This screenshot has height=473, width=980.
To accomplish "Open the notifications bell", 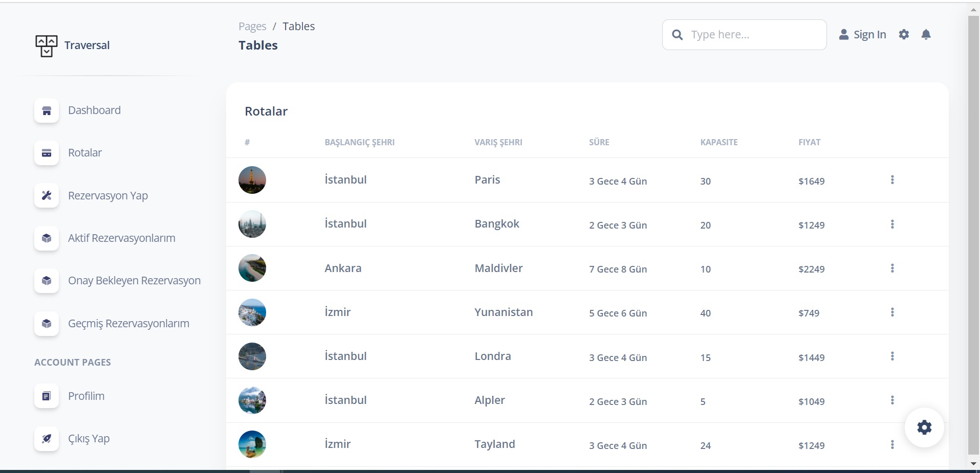I will (926, 34).
